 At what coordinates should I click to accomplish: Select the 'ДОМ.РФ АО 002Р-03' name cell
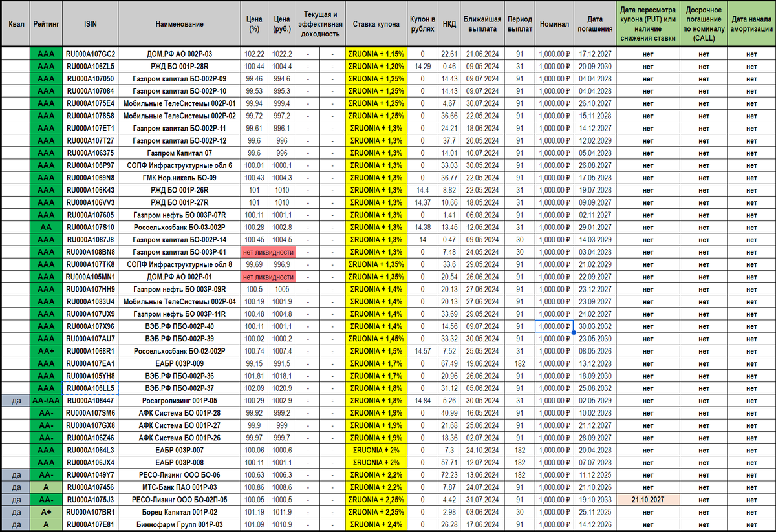[180, 54]
